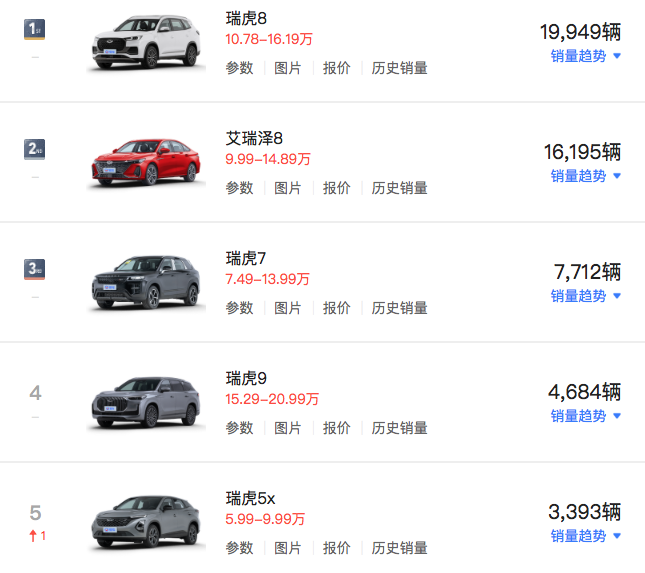View 报价 for 瑞虎5x
Image resolution: width=645 pixels, height=573 pixels.
pyautogui.click(x=337, y=548)
